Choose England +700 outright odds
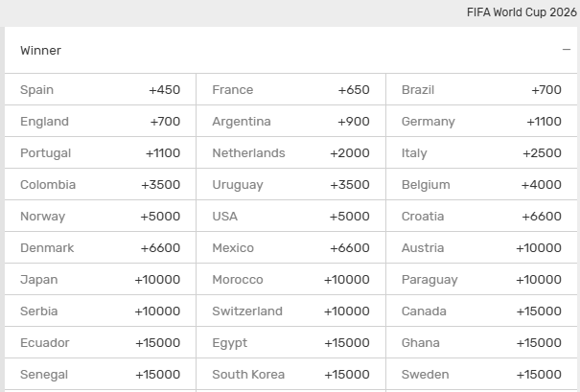Image resolution: width=580 pixels, height=392 pixels. pos(100,122)
